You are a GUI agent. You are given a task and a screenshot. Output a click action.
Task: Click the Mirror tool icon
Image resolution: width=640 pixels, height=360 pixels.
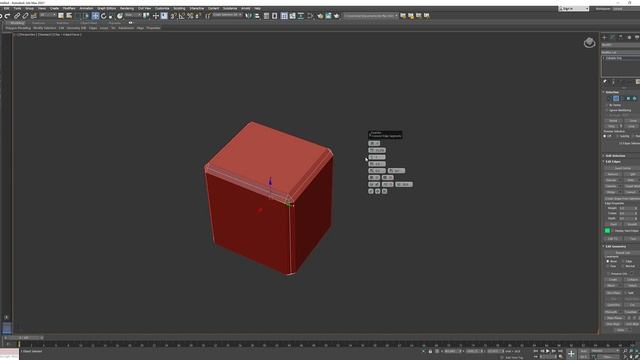[248, 16]
